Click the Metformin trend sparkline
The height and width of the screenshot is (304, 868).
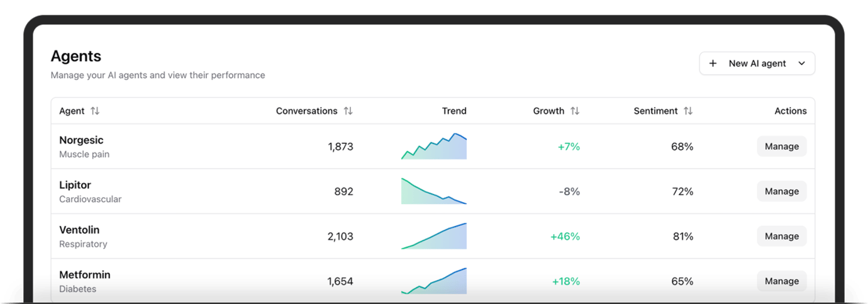434,281
